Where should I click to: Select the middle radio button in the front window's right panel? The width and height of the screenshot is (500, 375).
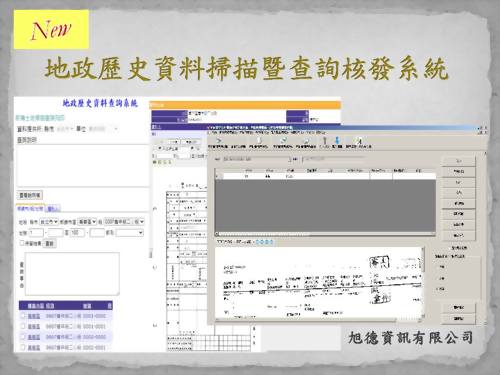point(442,278)
